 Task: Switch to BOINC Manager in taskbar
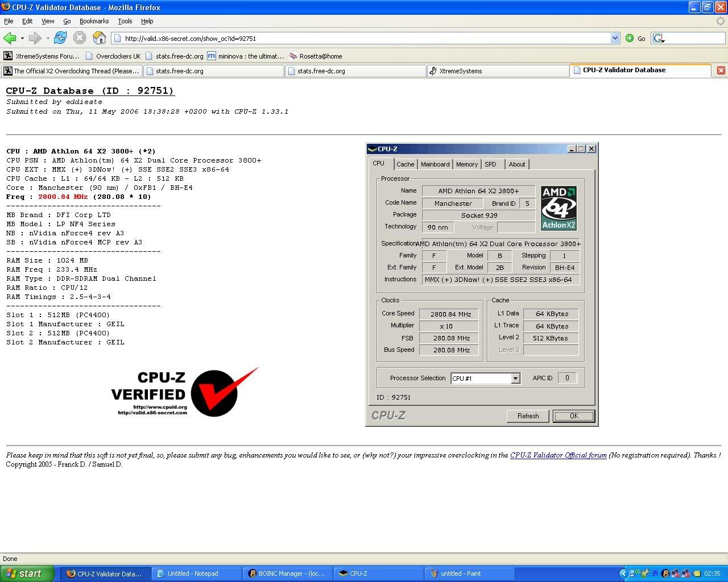(287, 573)
